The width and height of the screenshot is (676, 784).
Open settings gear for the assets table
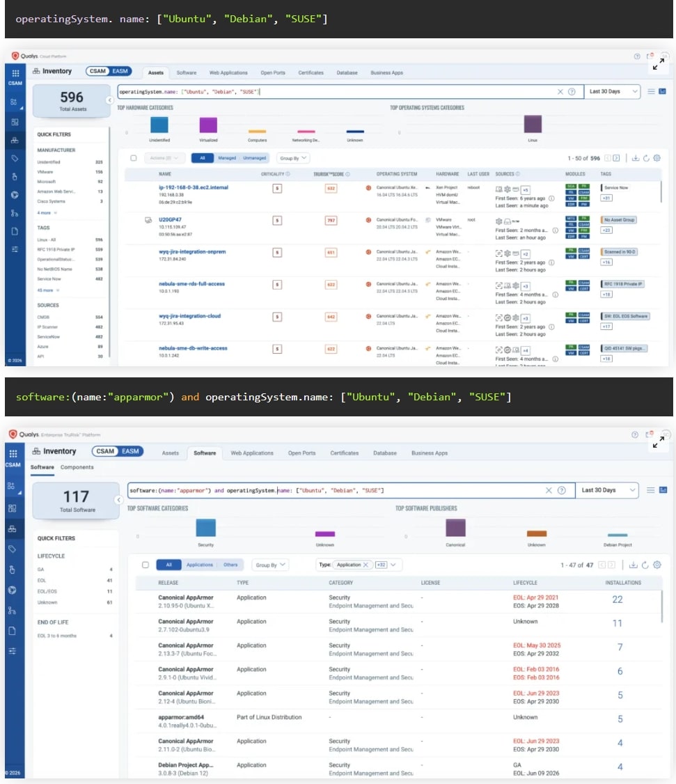657,158
